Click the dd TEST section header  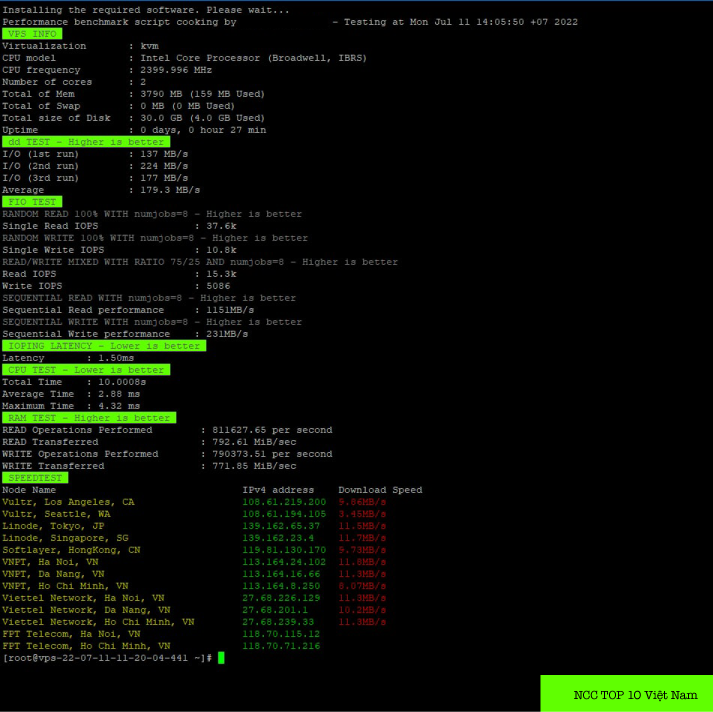(x=84, y=142)
